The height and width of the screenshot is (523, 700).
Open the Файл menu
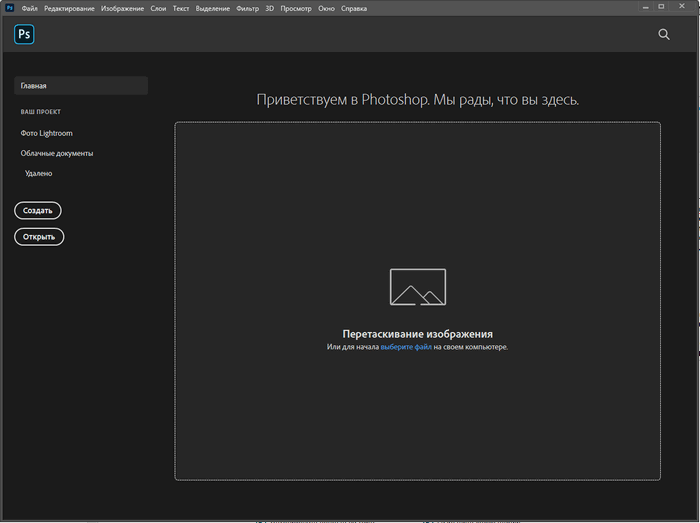29,8
